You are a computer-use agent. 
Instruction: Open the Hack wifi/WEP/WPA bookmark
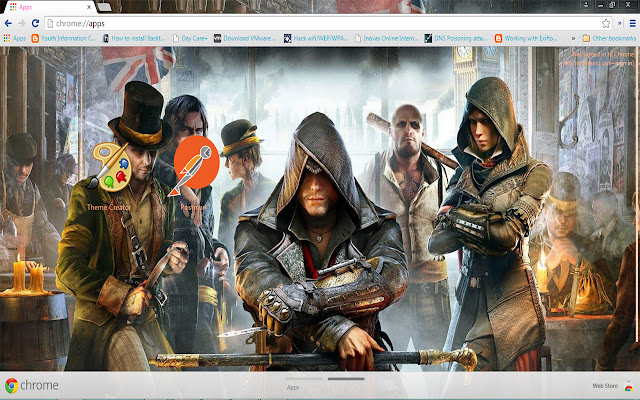pyautogui.click(x=316, y=38)
